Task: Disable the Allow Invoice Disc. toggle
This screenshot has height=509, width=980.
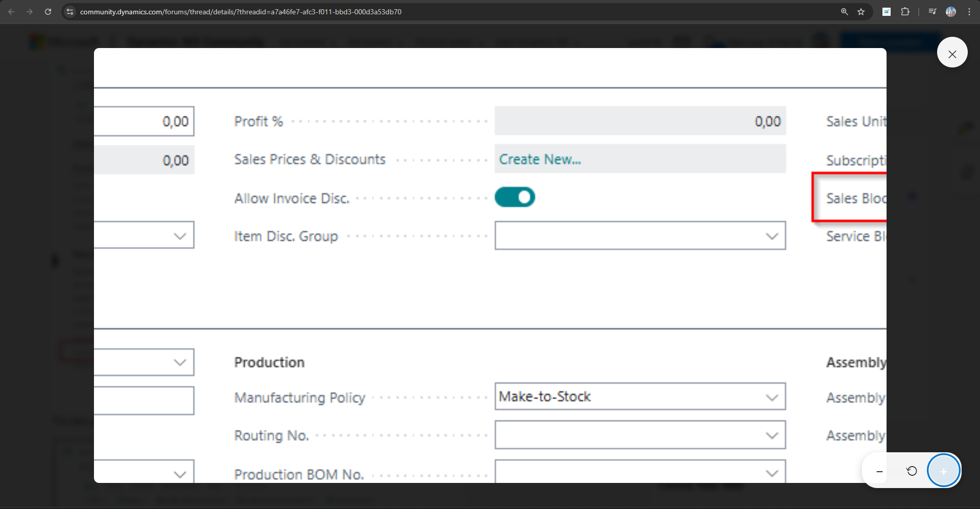Action: 515,197
